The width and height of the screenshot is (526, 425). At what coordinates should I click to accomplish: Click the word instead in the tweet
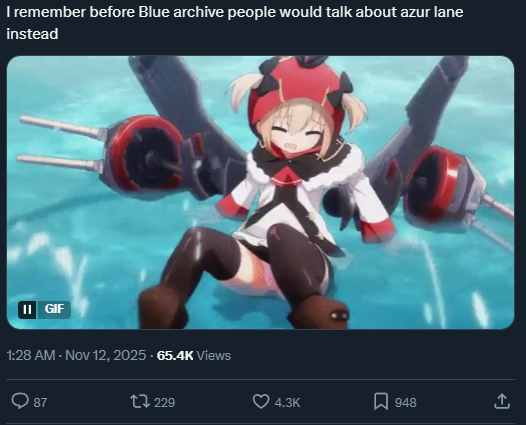(x=32, y=34)
